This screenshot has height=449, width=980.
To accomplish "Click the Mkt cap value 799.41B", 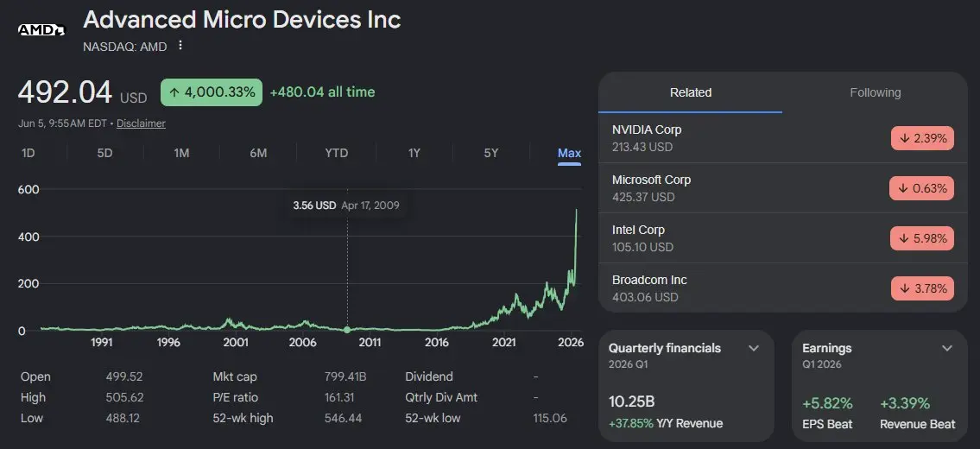I will pos(345,376).
